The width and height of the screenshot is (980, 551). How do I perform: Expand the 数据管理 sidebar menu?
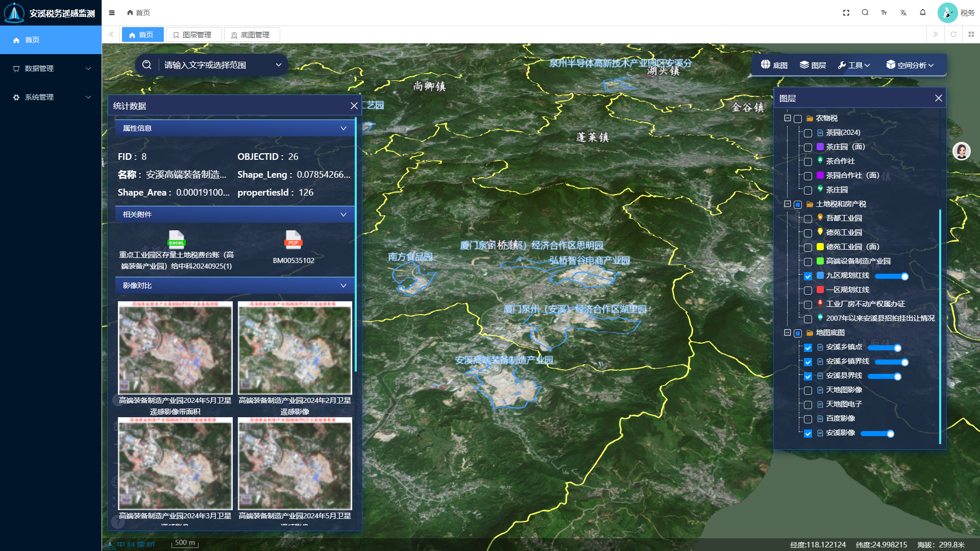(51, 68)
